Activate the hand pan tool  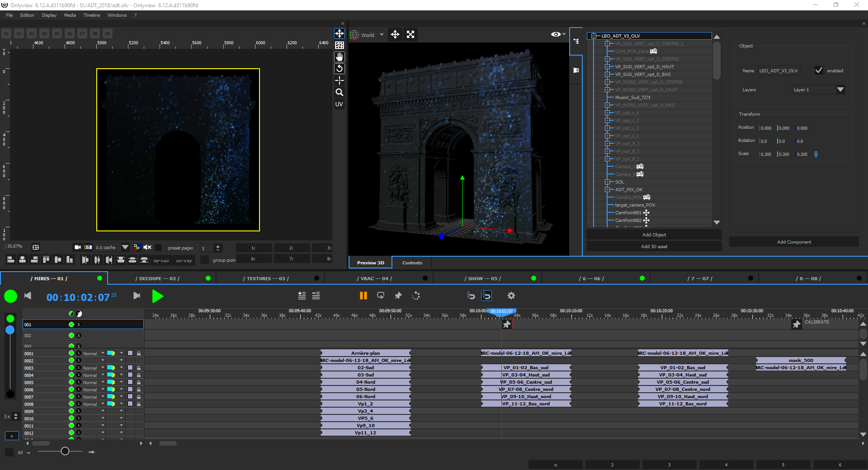click(339, 57)
